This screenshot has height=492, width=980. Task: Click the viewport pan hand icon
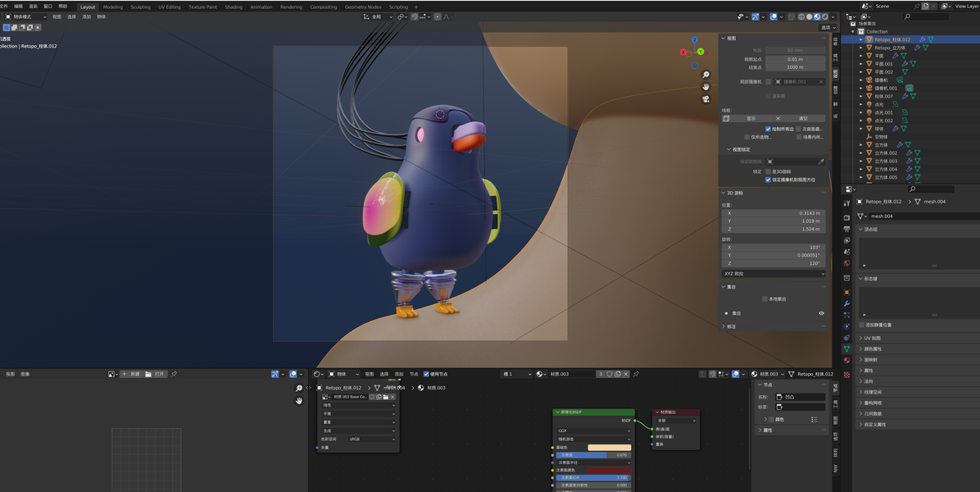point(706,87)
